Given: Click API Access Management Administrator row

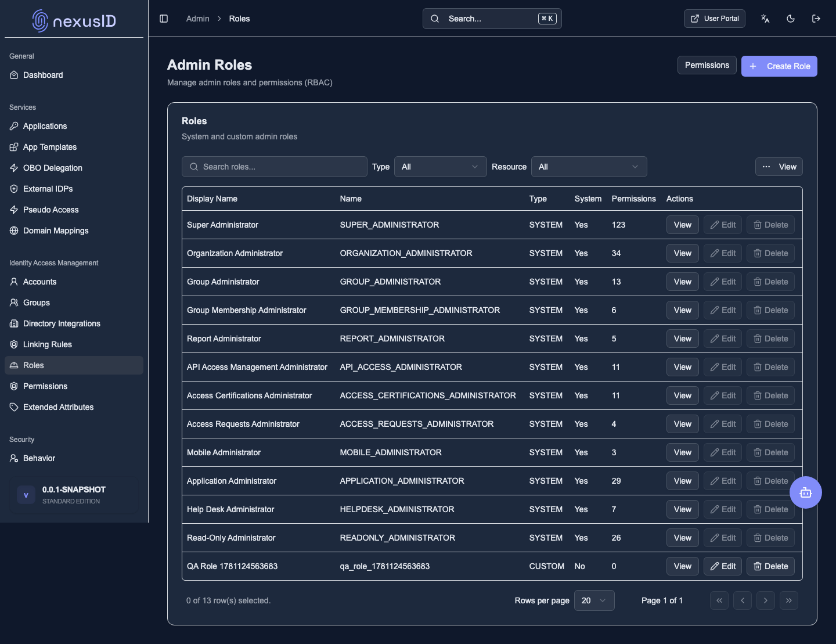Looking at the screenshot, I should tap(492, 367).
